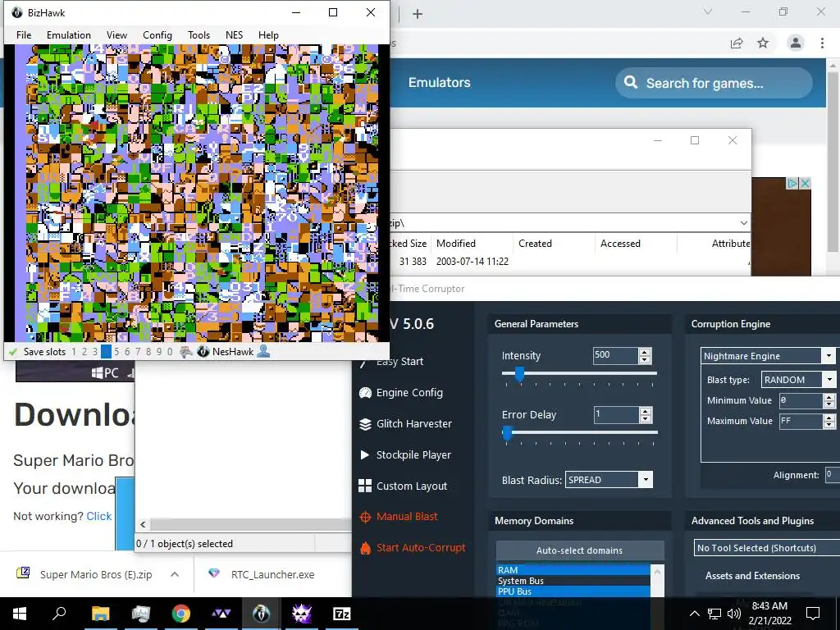
Task: Open the BizHawk NES menu
Action: pos(234,34)
